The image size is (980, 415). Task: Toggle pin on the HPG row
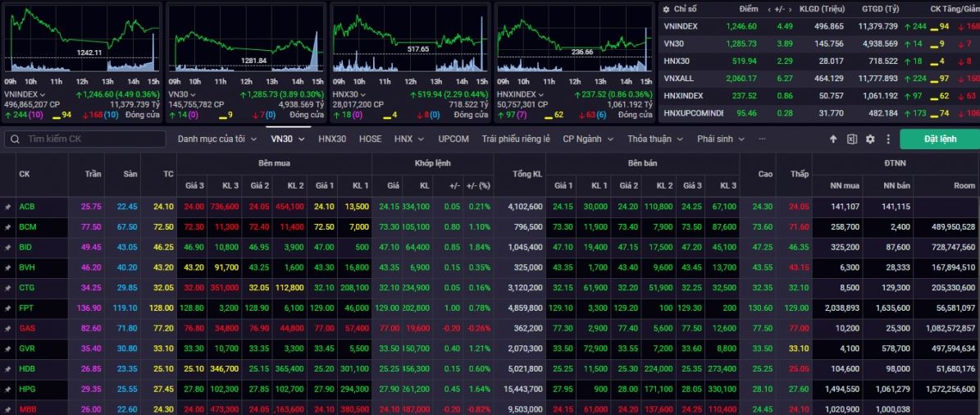pos(8,389)
